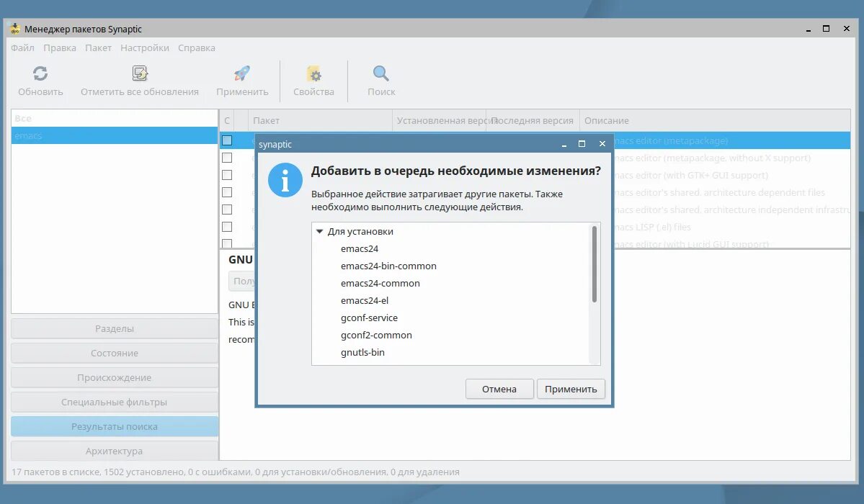Screen dimensions: 864x504
Task: Maximize the synaptic dialog window
Action: coord(582,144)
